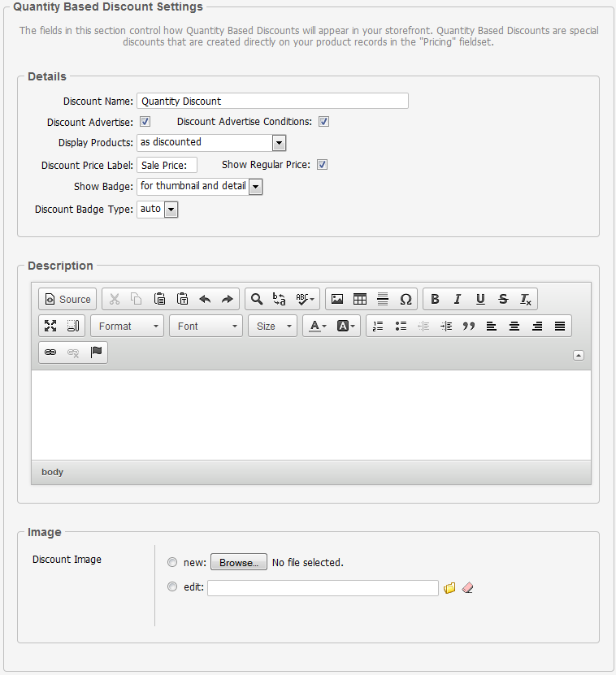Screen dimensions: 616x675
Task: Select the 'new' Discount Image radio button
Action: (171, 562)
